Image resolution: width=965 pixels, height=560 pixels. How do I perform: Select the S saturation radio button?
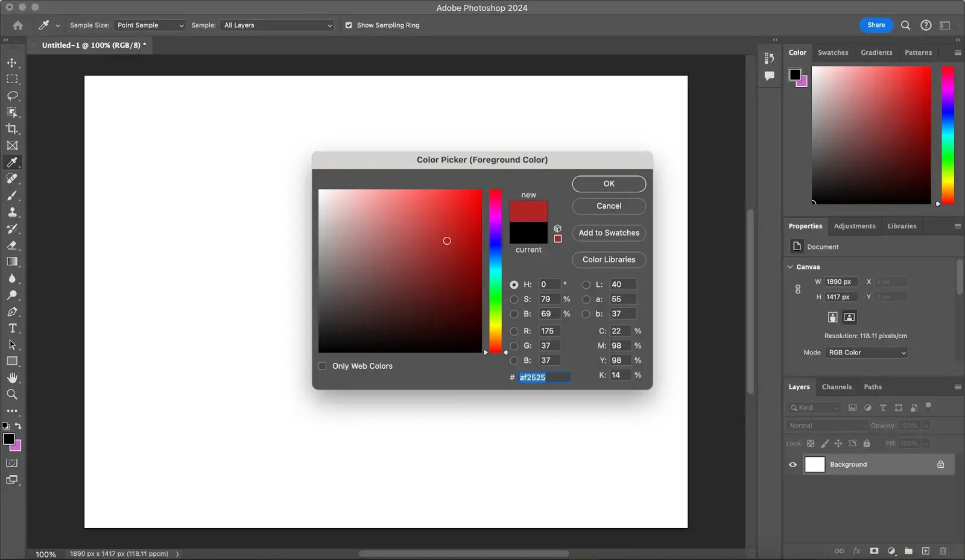pos(514,299)
